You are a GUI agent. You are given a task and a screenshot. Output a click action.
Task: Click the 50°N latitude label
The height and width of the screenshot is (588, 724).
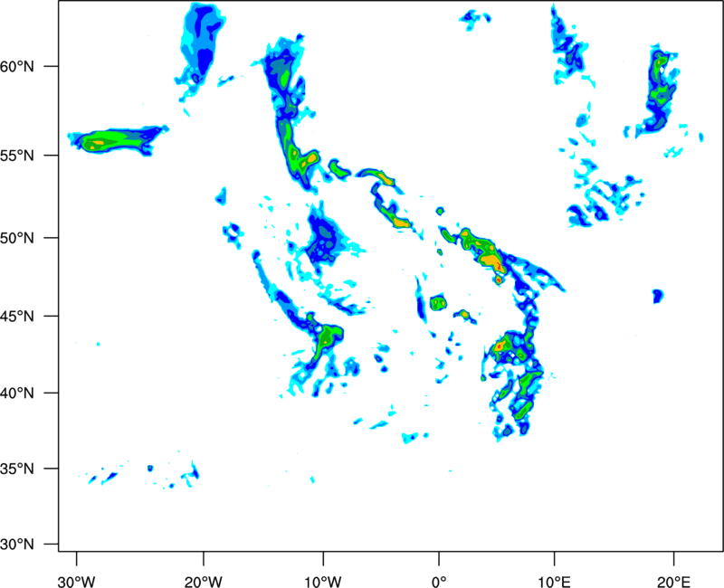coord(17,238)
